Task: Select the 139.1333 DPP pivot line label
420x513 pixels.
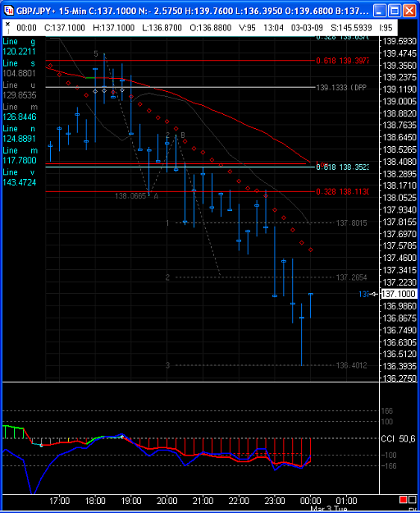Action: [341, 88]
